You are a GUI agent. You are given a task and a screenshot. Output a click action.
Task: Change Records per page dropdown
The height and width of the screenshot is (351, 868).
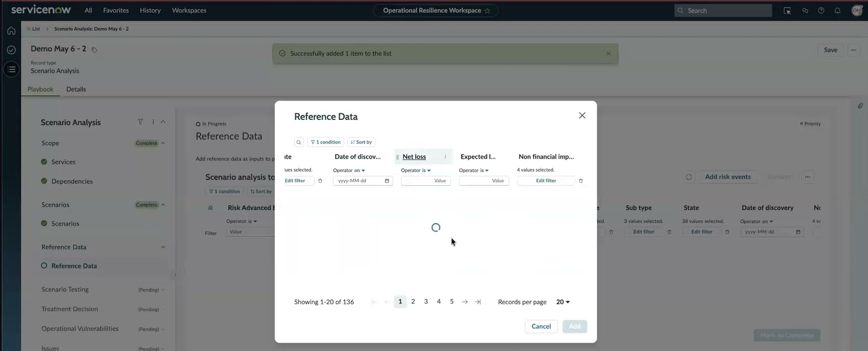[x=563, y=302]
